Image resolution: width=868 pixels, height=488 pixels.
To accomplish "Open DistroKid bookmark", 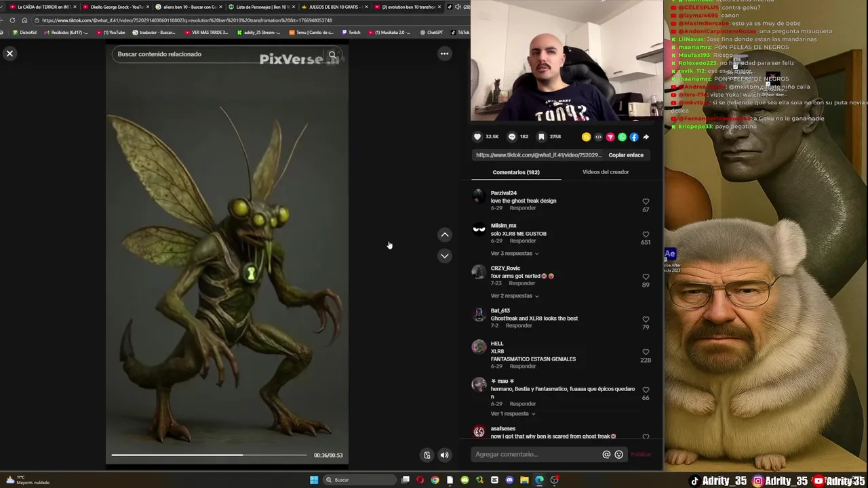I will tap(25, 33).
